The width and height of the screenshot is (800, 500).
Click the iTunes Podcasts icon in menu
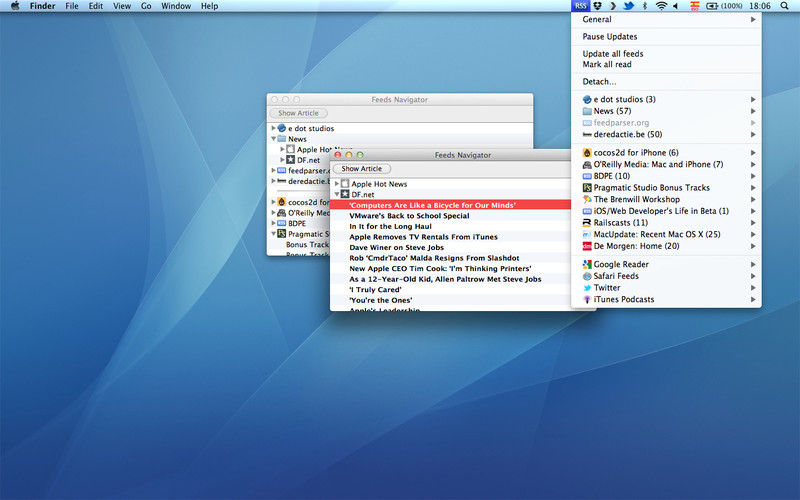point(586,299)
